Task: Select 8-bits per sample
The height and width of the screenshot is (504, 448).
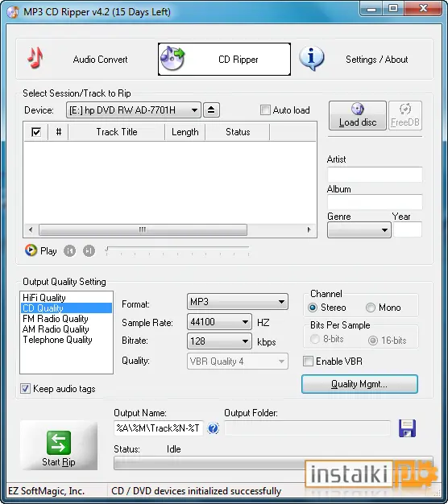Action: click(x=314, y=339)
